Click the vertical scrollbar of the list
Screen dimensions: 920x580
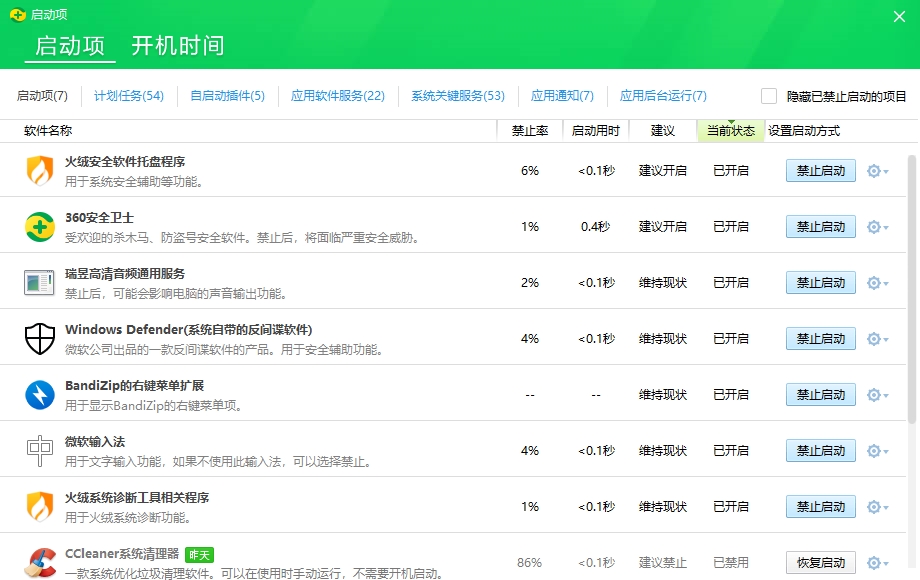tap(911, 290)
